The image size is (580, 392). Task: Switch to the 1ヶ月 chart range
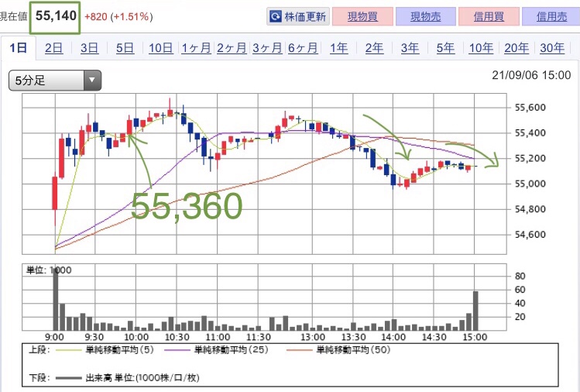196,48
